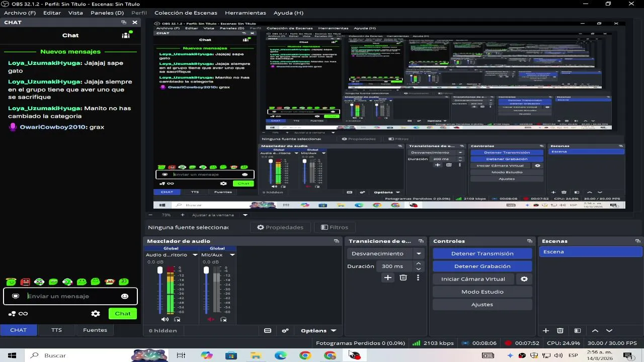
Task: Switch audio mixer layout icon
Action: [268, 330]
